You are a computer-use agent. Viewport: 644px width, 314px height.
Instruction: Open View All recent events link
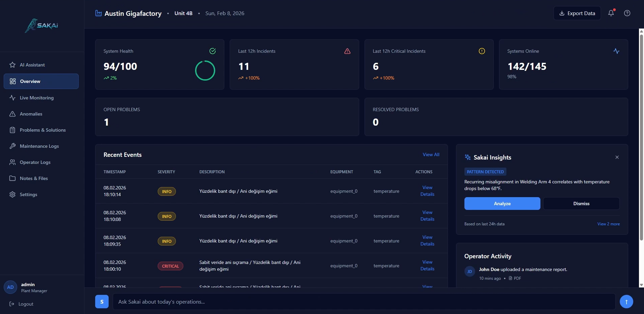(431, 154)
